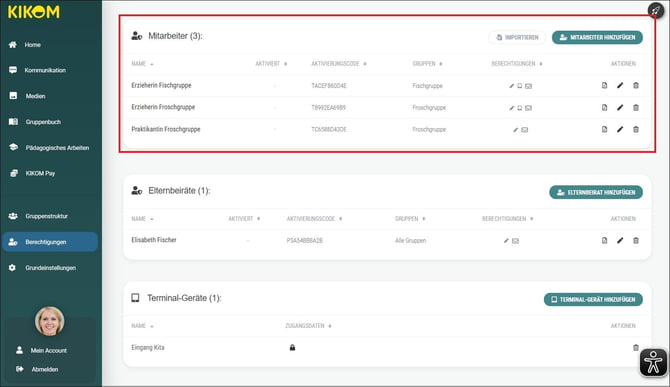
Task: Open document icon for Erzieherin Froschgruppe
Action: click(604, 108)
